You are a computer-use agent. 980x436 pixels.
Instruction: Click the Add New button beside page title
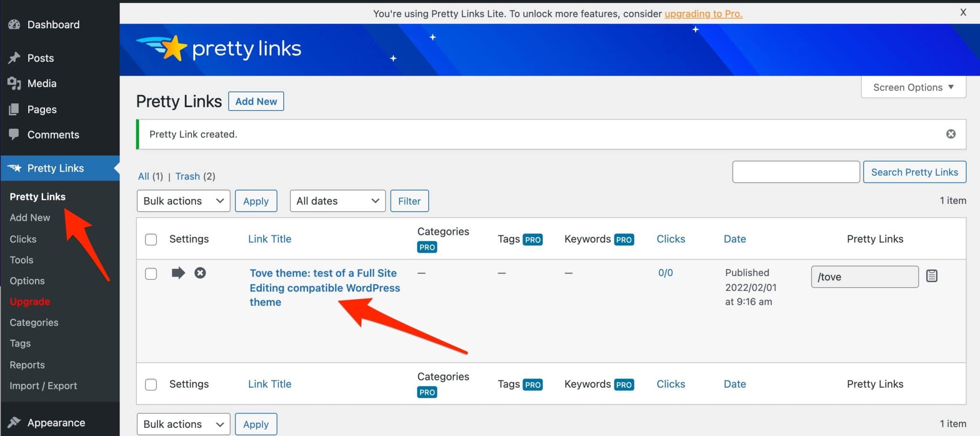tap(256, 101)
